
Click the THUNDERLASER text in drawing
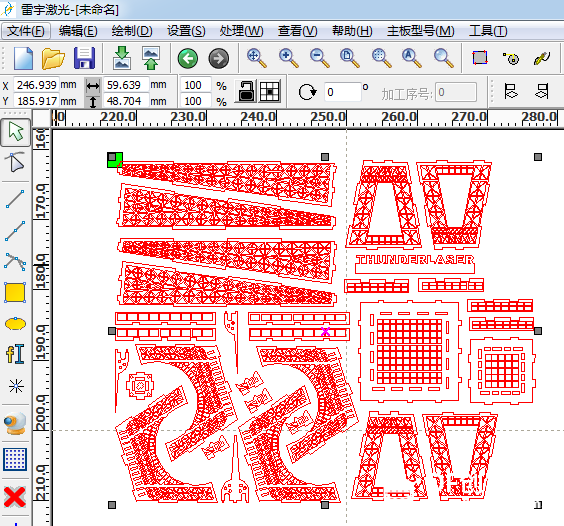[415, 260]
